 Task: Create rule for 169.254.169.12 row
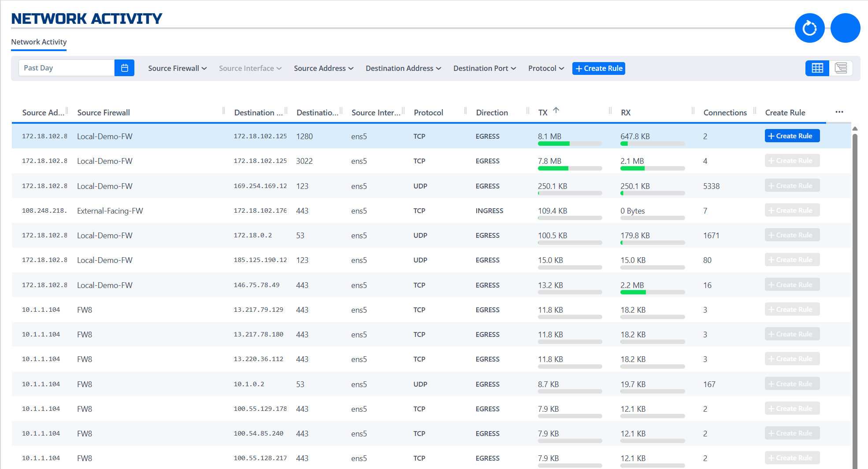pos(792,185)
